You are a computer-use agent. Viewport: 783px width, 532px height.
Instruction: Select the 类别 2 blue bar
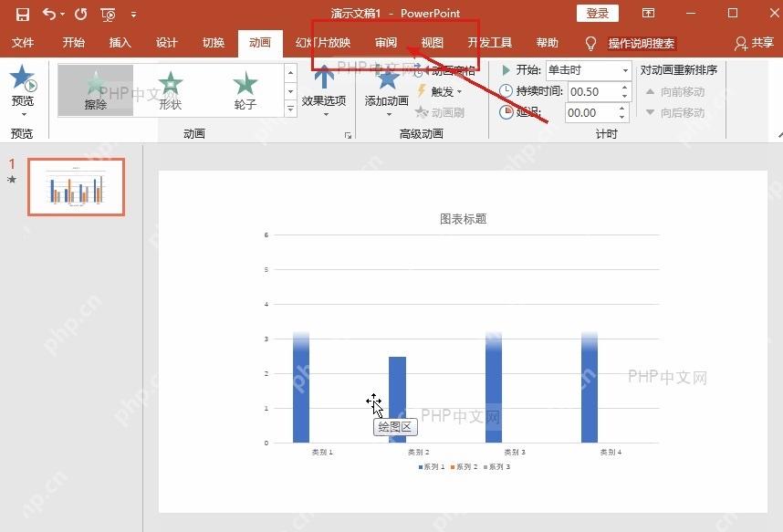click(398, 400)
